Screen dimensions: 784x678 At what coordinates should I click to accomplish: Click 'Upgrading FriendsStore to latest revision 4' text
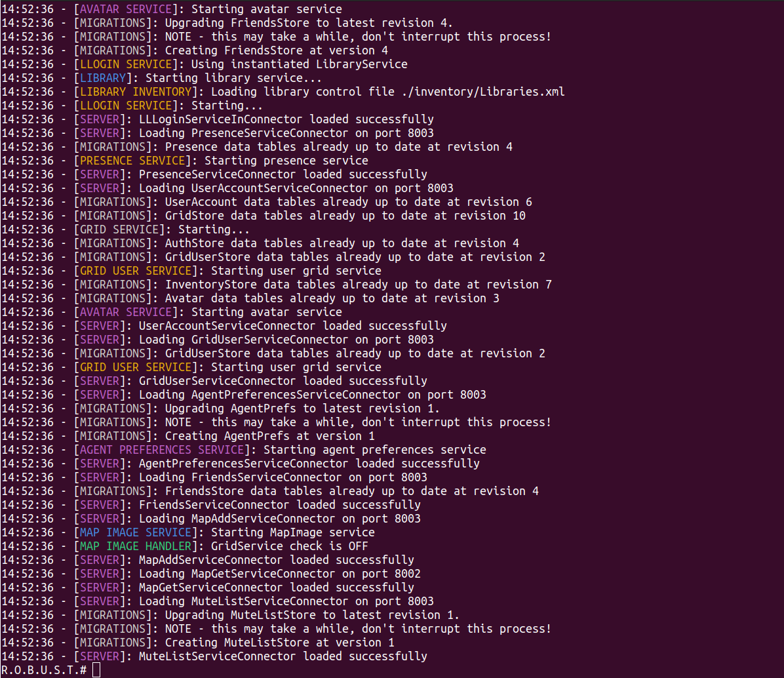[309, 23]
